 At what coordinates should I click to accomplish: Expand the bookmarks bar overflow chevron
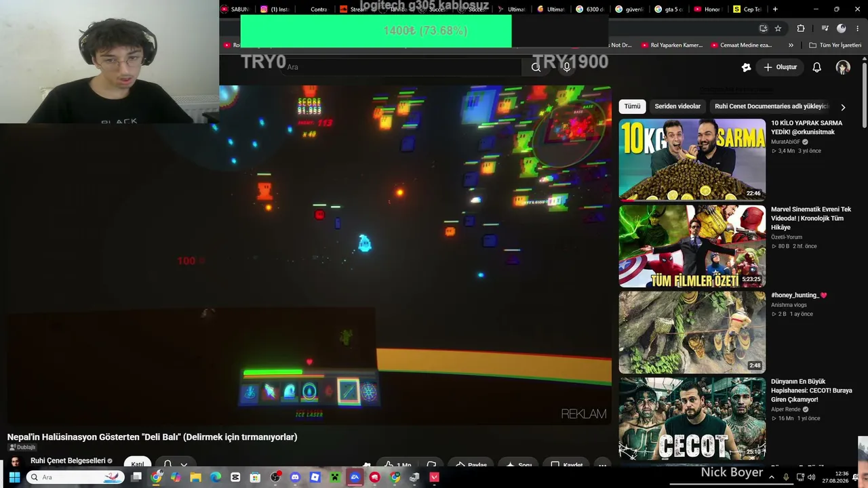click(791, 45)
